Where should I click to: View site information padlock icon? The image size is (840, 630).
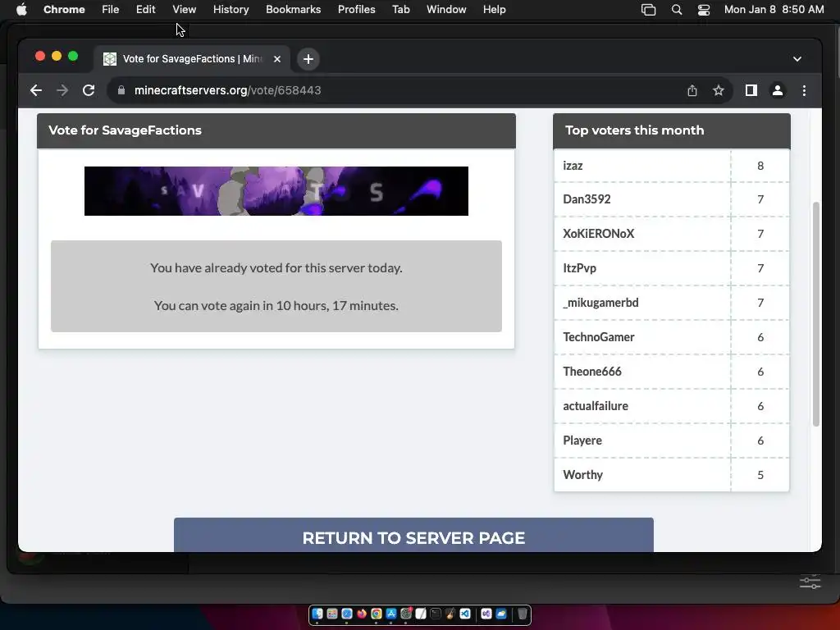coord(121,90)
